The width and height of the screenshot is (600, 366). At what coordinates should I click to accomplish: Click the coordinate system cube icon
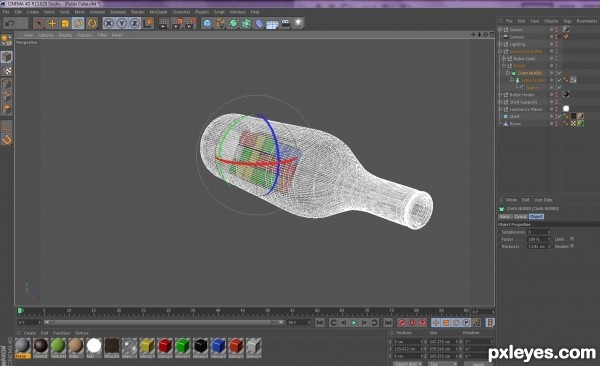click(148, 23)
